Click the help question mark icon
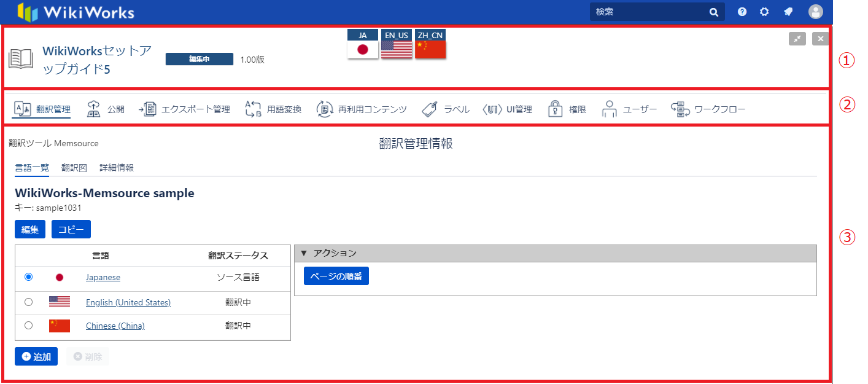This screenshot has height=384, width=868. [x=742, y=12]
